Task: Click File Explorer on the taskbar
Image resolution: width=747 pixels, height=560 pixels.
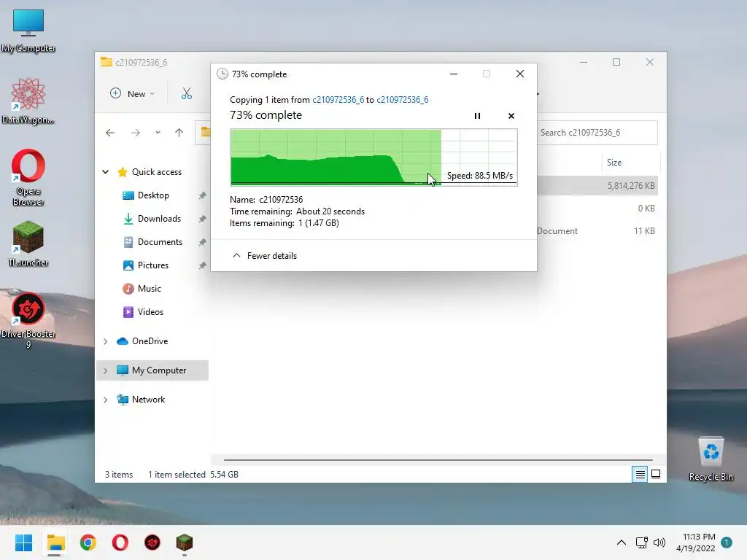Action: pos(55,542)
